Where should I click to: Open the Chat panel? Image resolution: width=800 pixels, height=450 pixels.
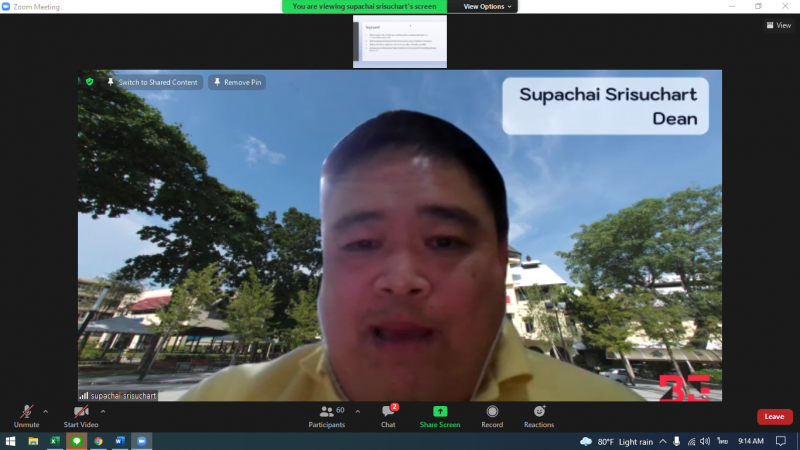click(x=388, y=416)
